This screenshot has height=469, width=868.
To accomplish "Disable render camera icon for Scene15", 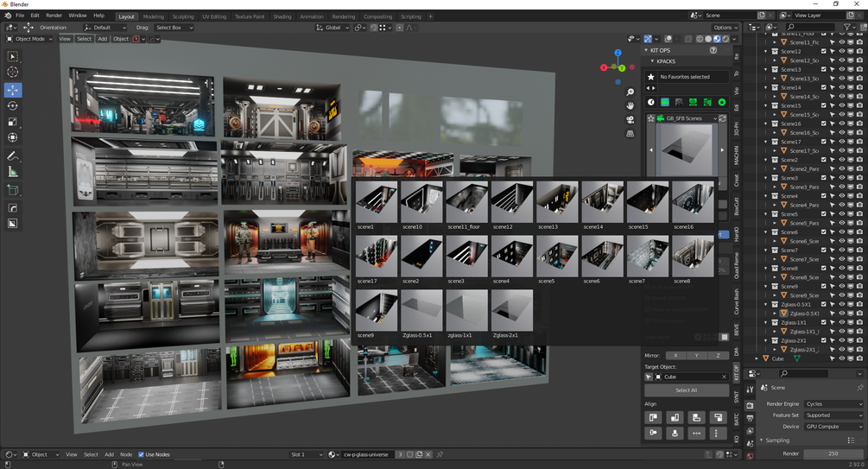I will coord(859,105).
